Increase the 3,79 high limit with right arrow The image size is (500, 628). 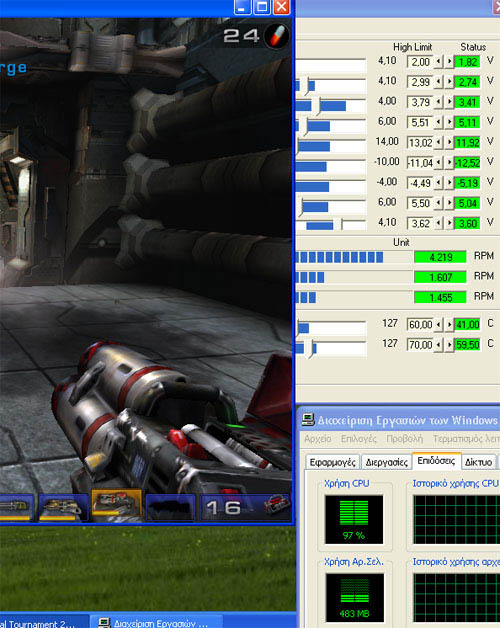449,102
